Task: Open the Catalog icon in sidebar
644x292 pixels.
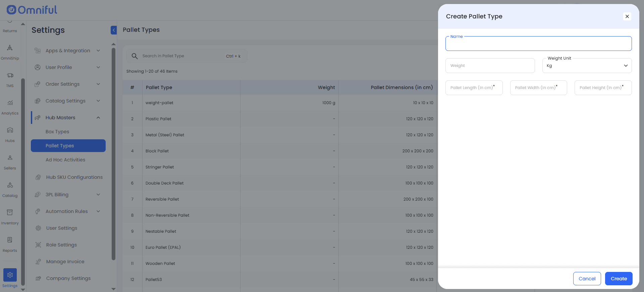Action: (10, 185)
